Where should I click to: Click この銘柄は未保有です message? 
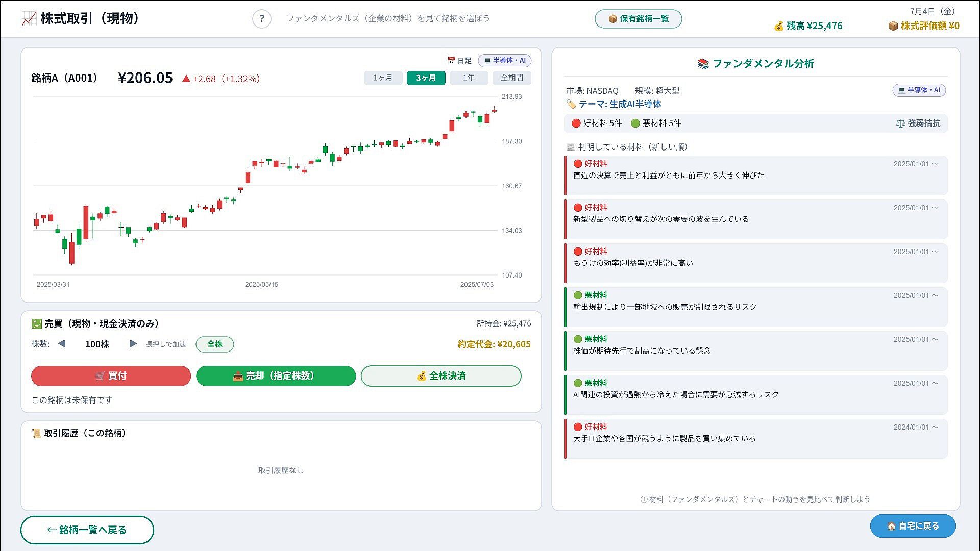72,400
